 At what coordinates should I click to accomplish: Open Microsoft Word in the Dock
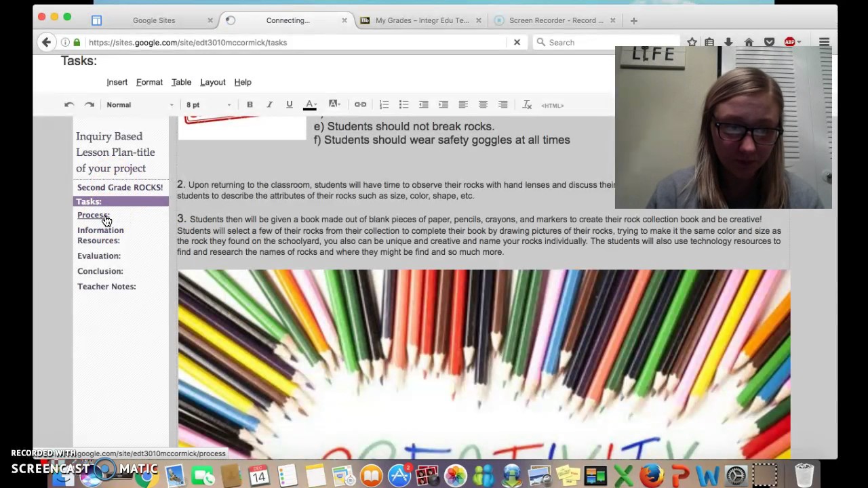707,475
